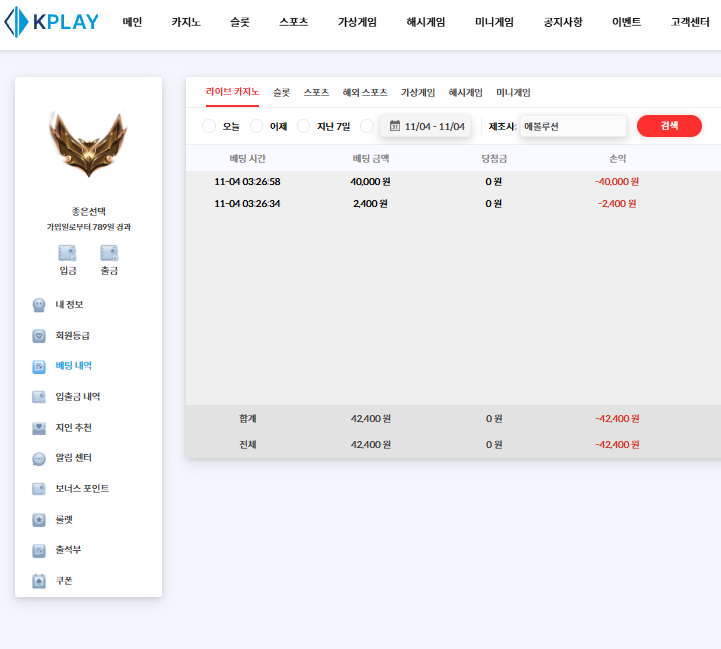
Task: Click the 쿠폰 sidebar icon
Action: [39, 581]
